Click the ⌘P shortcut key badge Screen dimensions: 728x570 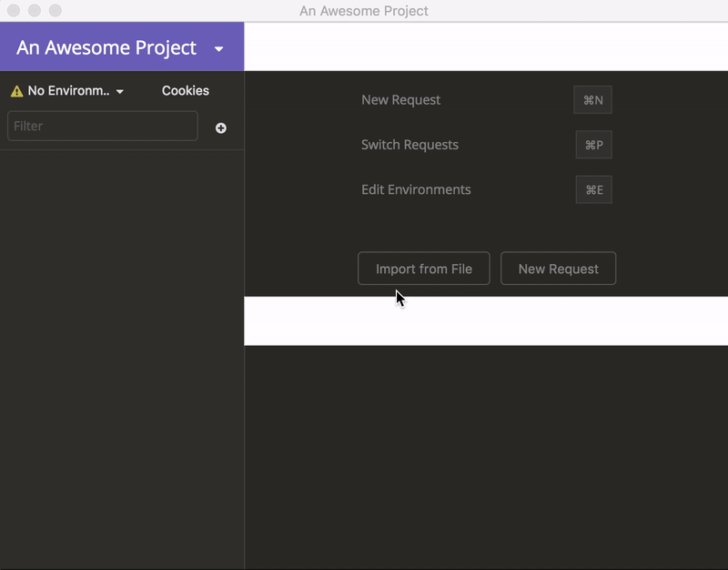[594, 145]
